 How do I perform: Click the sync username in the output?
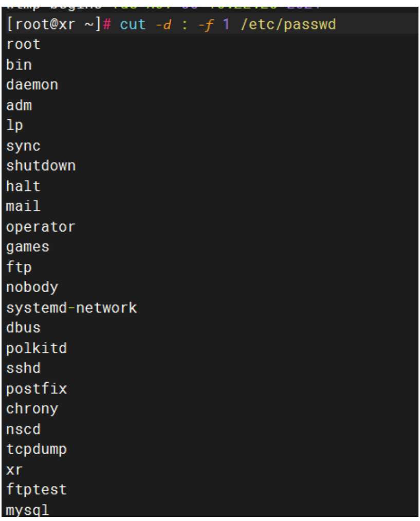point(23,146)
